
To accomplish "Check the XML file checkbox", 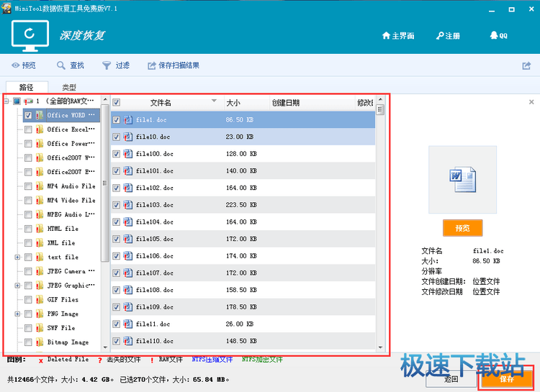I will click(28, 243).
